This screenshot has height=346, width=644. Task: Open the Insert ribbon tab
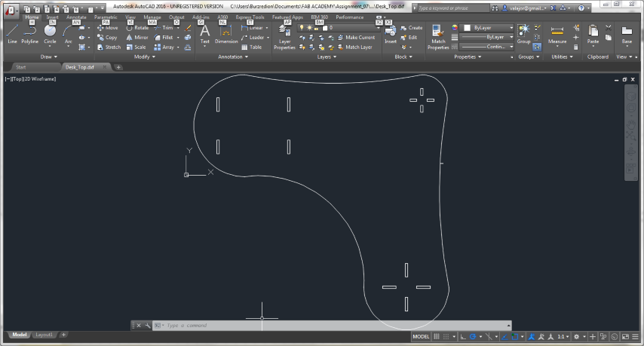click(52, 17)
